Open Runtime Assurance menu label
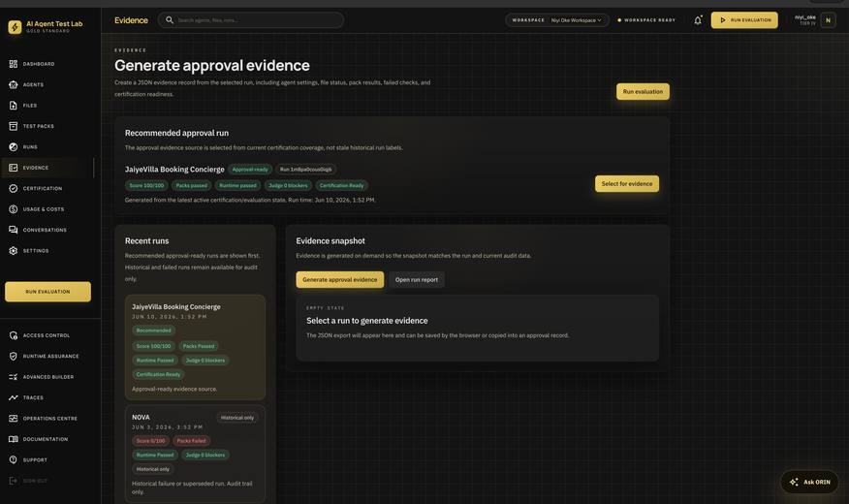The height and width of the screenshot is (504, 849). (x=51, y=357)
